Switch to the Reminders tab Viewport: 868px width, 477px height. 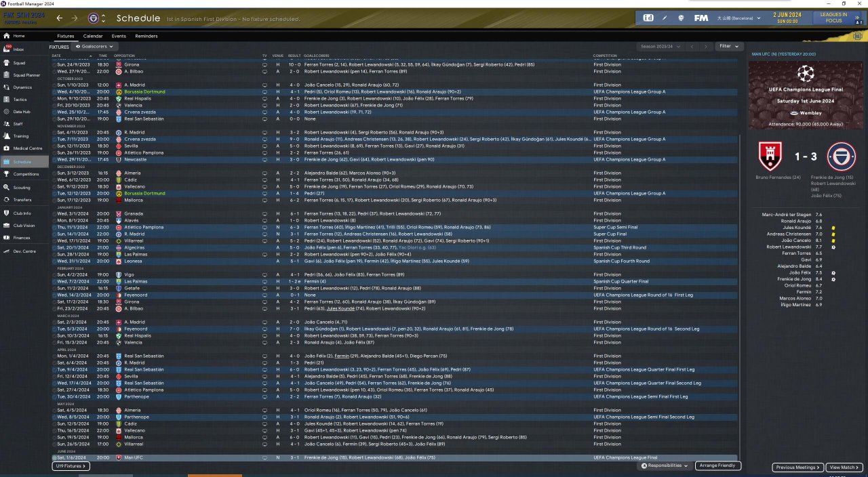point(146,36)
